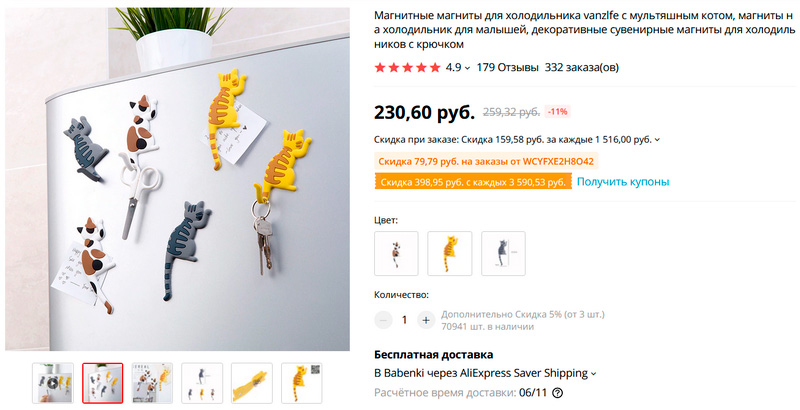
Task: Click the quantity number input field
Action: click(x=405, y=320)
